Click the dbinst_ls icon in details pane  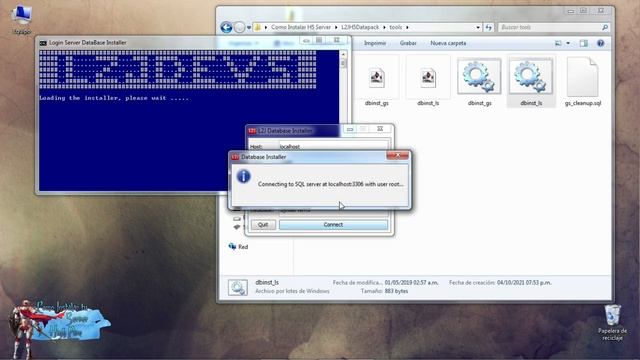tap(238, 287)
